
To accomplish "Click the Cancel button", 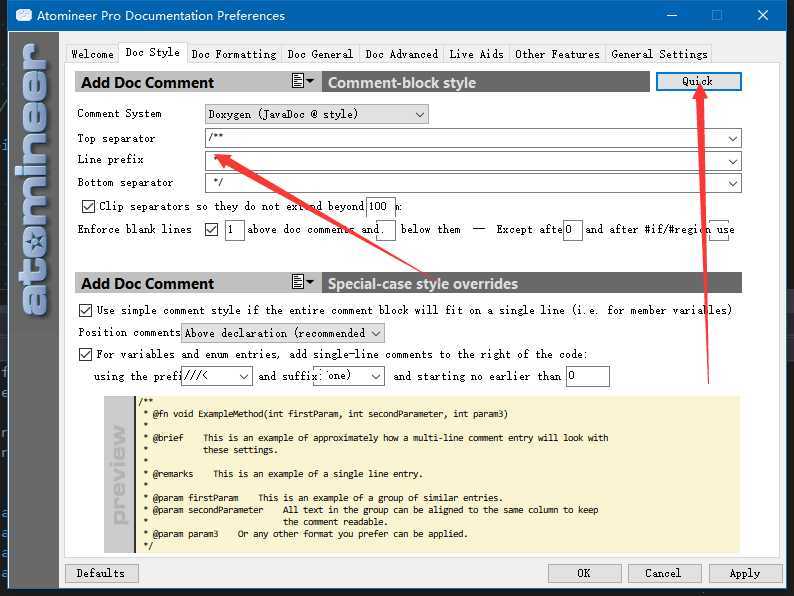I will pos(664,573).
